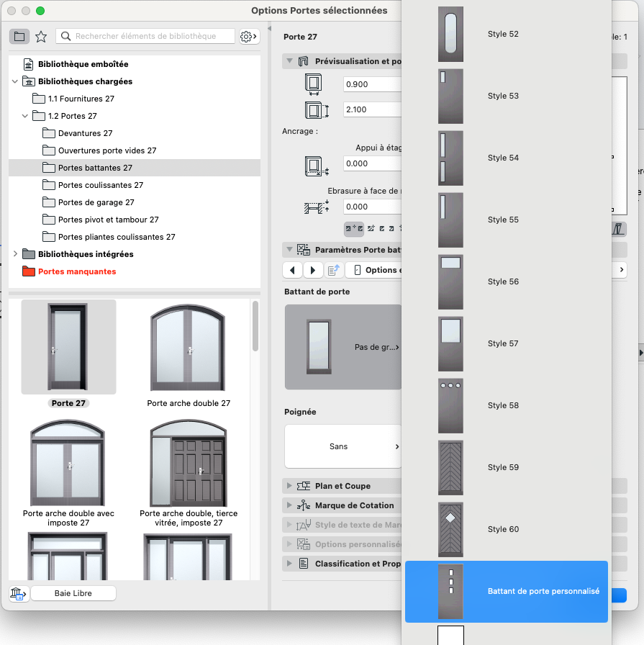
Task: Open the library manager icon beside Baie Libre
Action: click(x=19, y=594)
